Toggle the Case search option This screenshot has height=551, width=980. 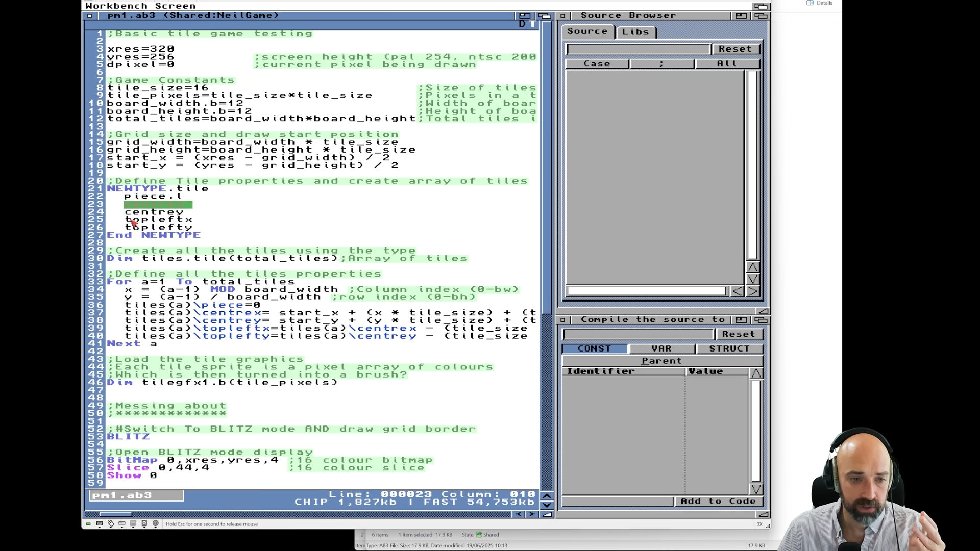[597, 64]
